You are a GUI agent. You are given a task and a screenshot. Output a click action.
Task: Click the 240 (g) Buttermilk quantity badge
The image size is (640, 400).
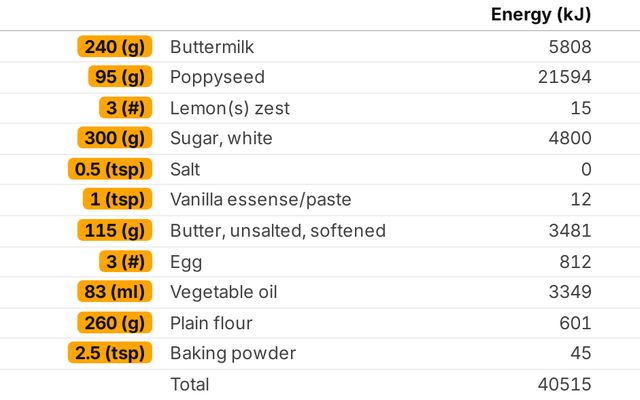click(x=114, y=47)
